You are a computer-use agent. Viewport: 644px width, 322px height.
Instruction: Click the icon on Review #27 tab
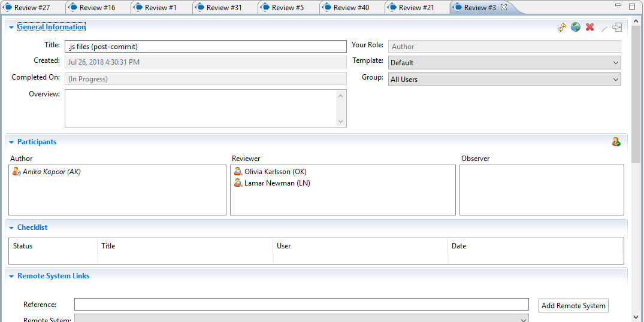point(7,7)
